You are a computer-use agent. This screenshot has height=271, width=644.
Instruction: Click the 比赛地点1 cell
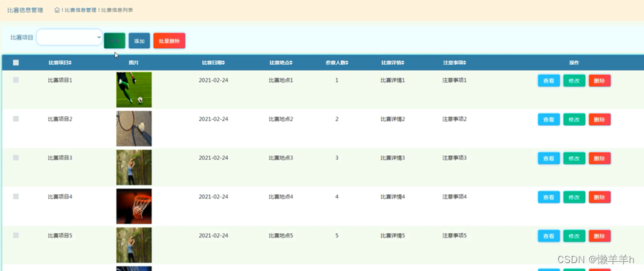tap(281, 80)
